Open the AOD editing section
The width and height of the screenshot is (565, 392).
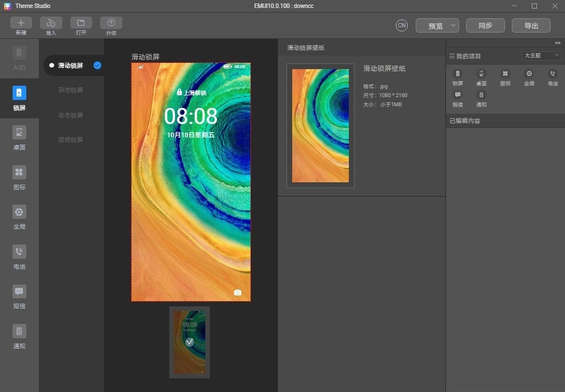pyautogui.click(x=19, y=57)
